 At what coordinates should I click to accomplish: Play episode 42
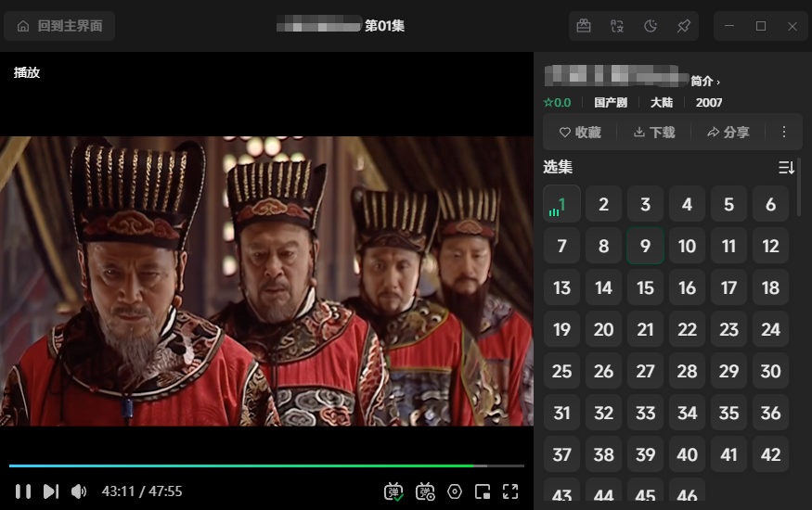770,454
